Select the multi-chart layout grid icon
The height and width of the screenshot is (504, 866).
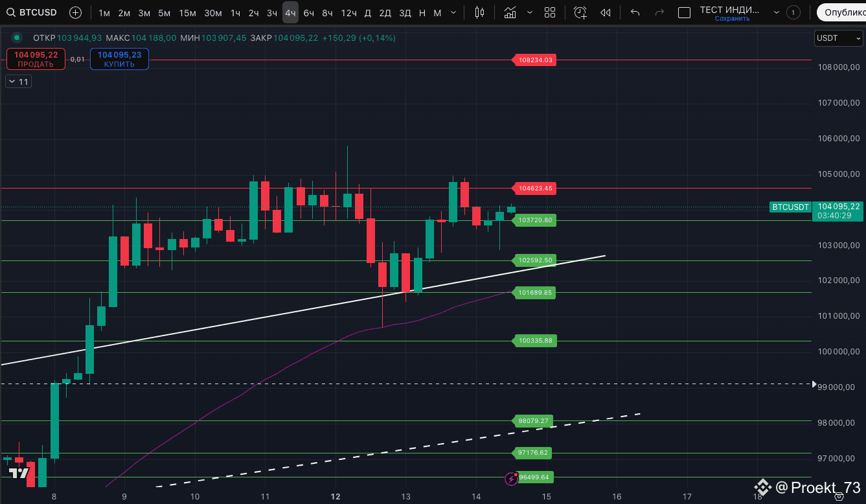550,12
